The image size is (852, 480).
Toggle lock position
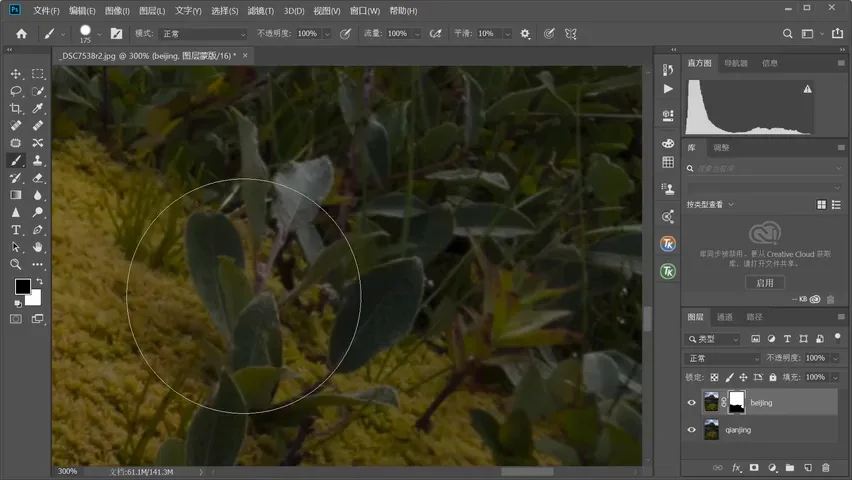click(x=743, y=377)
